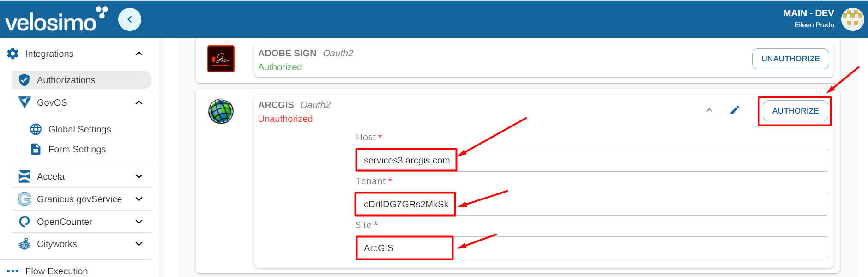
Task: Click the Authorizations shield icon
Action: coord(24,80)
